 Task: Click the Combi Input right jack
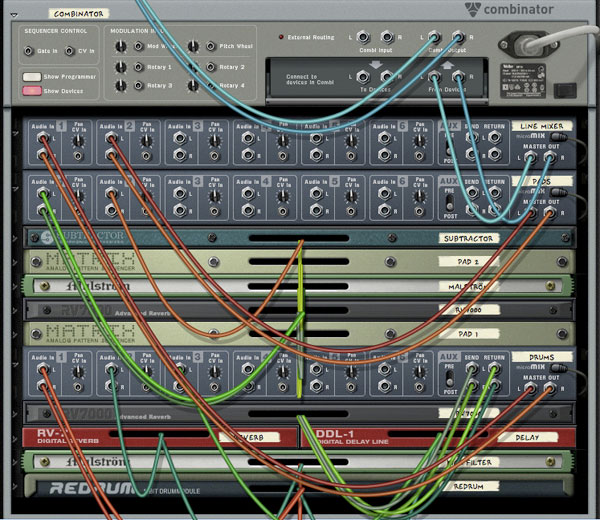tap(387, 37)
